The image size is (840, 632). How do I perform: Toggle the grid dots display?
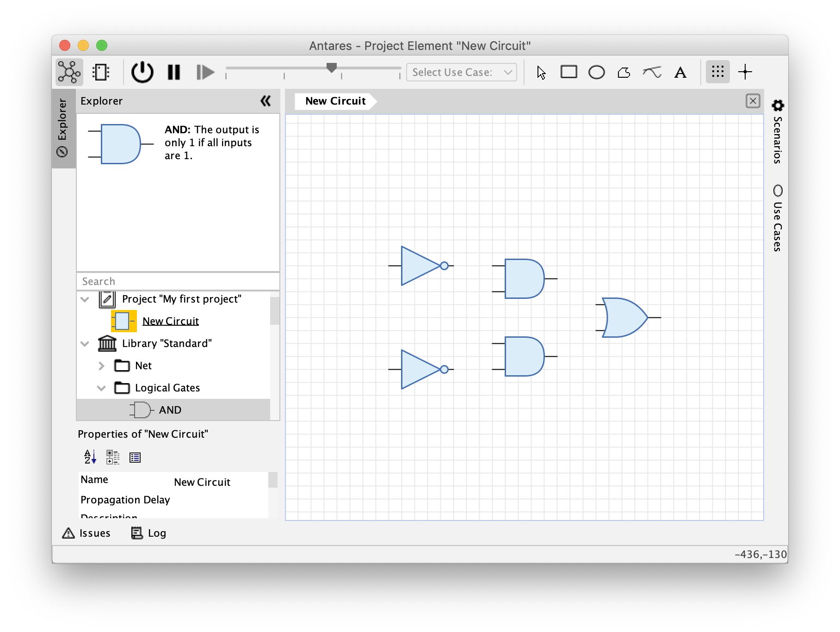tap(718, 72)
